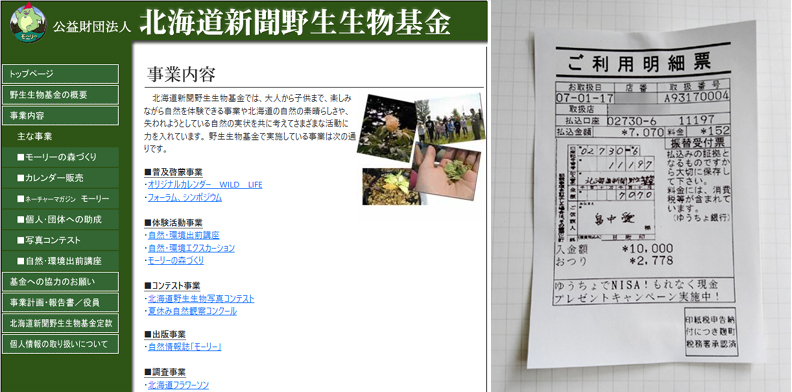Open 北海道新聞野生生物基金定款 sidebar item
This screenshot has height=392, width=792.
click(60, 323)
